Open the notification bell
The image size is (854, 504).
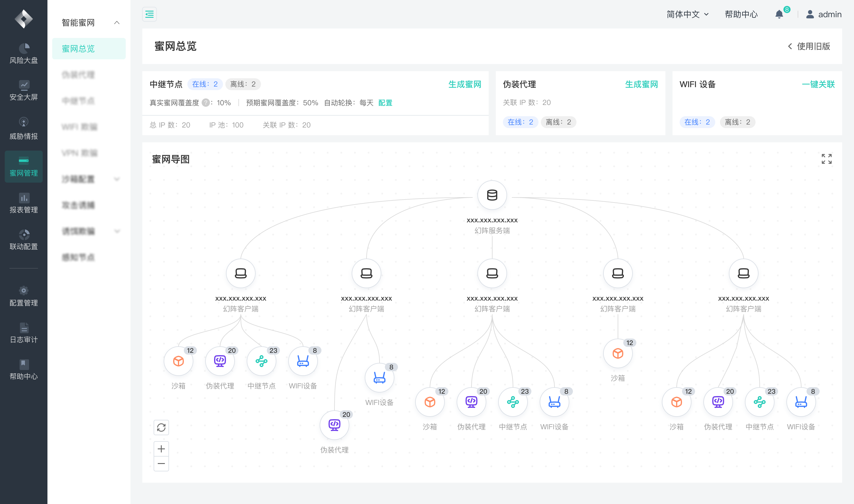[779, 14]
